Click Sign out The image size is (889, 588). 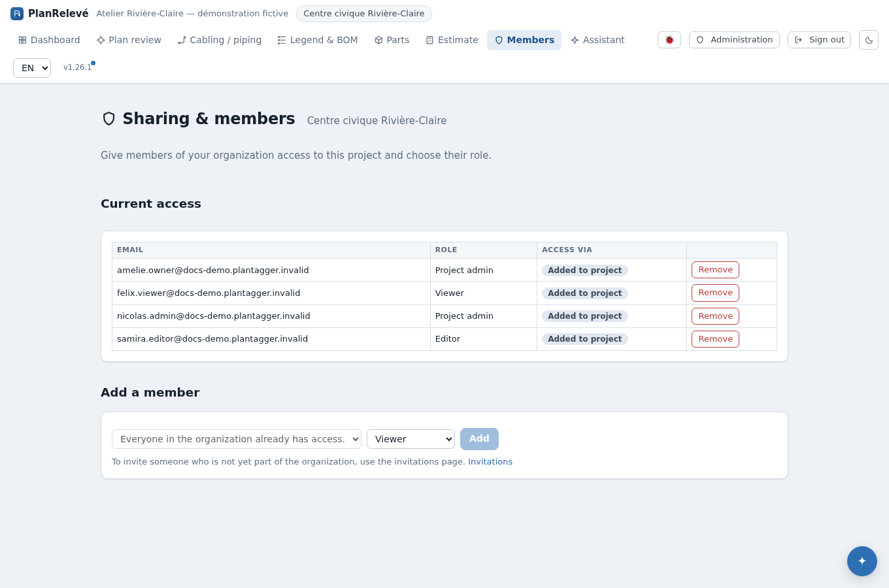[x=819, y=40]
